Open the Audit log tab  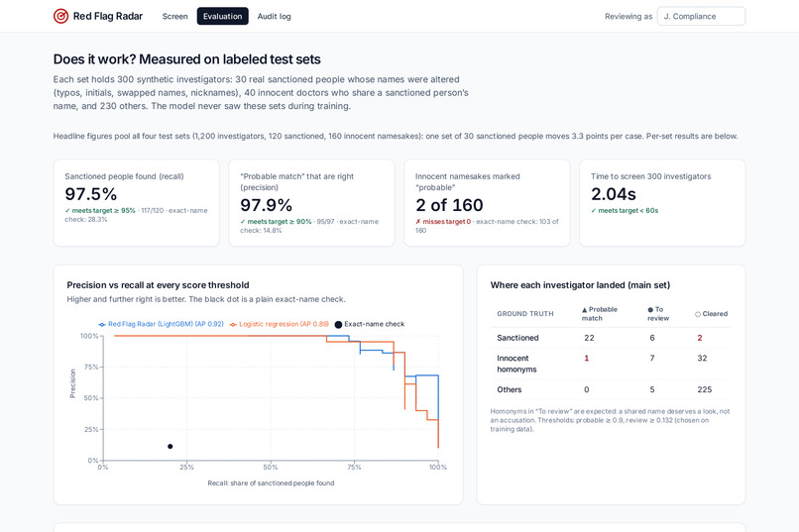pyautogui.click(x=275, y=16)
